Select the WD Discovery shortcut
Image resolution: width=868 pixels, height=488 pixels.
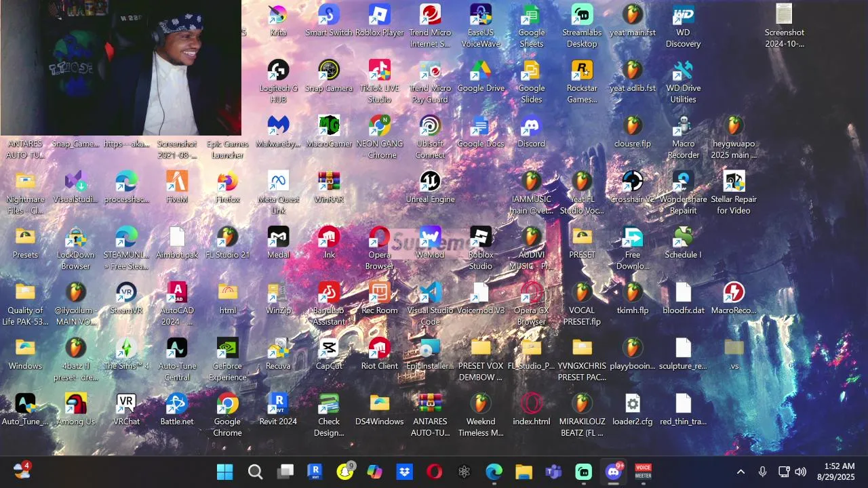[x=683, y=26]
